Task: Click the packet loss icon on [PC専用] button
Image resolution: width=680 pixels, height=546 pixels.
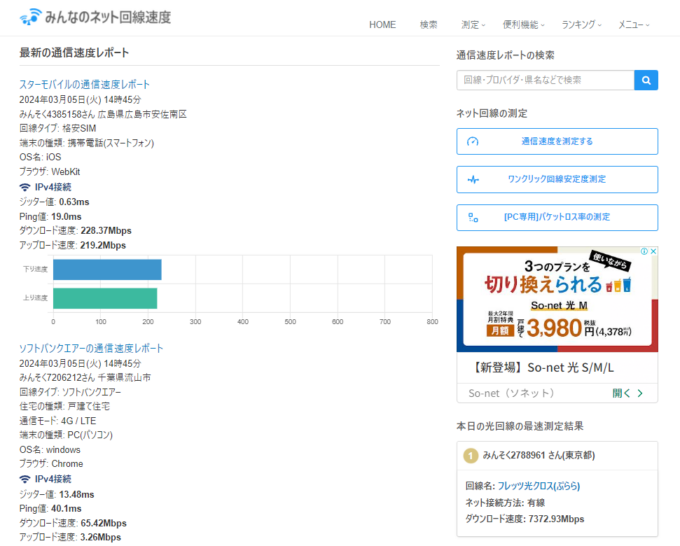Action: pos(472,217)
